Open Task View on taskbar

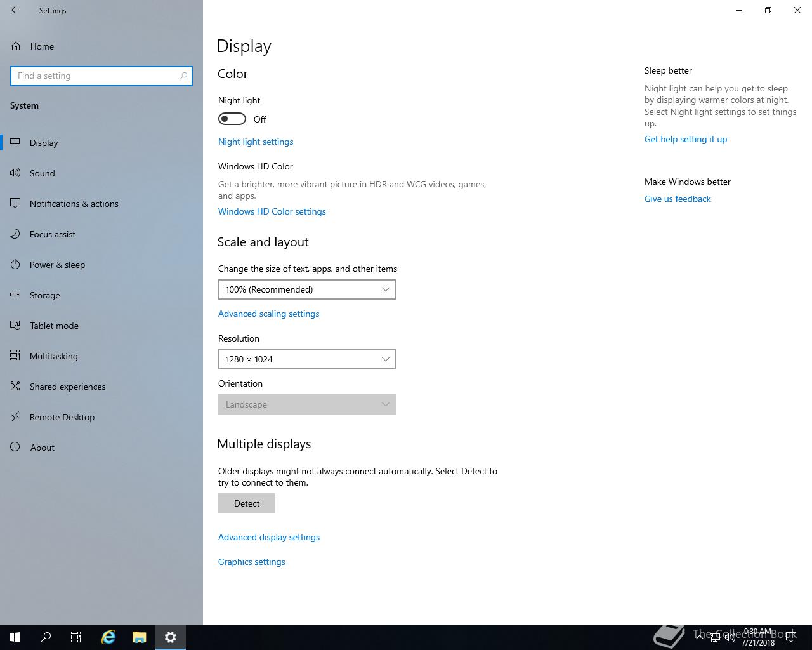tap(76, 637)
